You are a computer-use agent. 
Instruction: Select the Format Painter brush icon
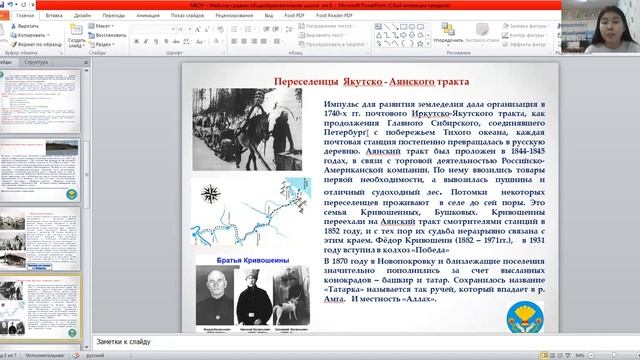coord(13,44)
